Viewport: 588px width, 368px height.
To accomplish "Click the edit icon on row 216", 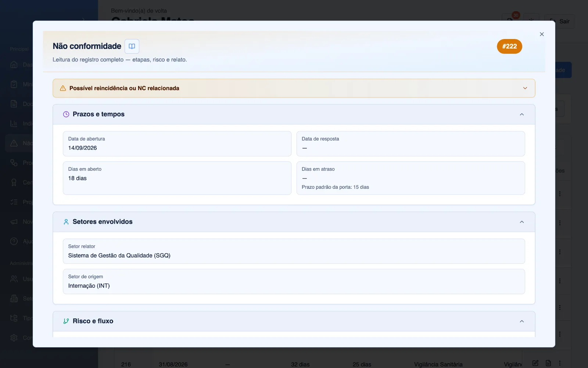I will point(535,363).
